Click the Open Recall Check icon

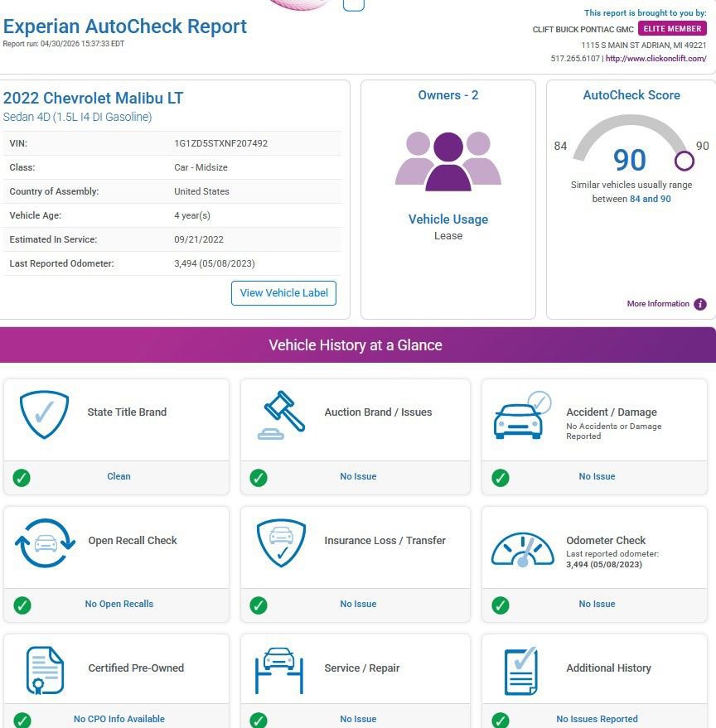pos(45,542)
